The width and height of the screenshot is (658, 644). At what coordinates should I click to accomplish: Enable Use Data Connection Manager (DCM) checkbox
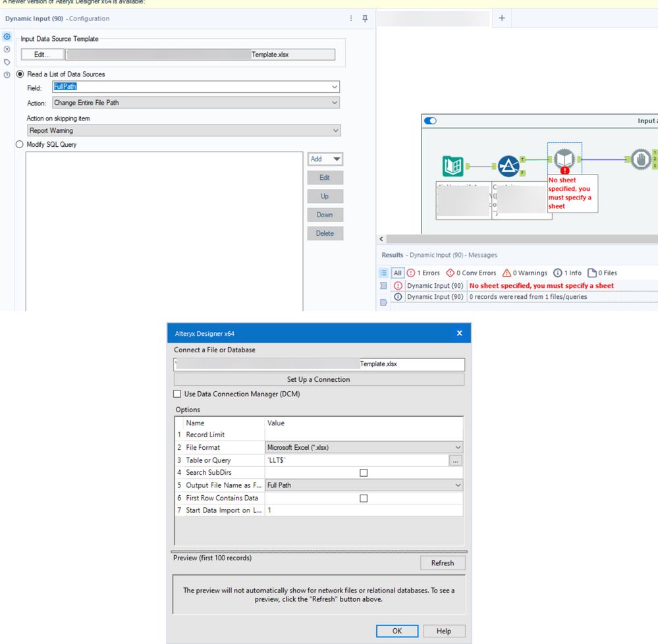(x=177, y=394)
